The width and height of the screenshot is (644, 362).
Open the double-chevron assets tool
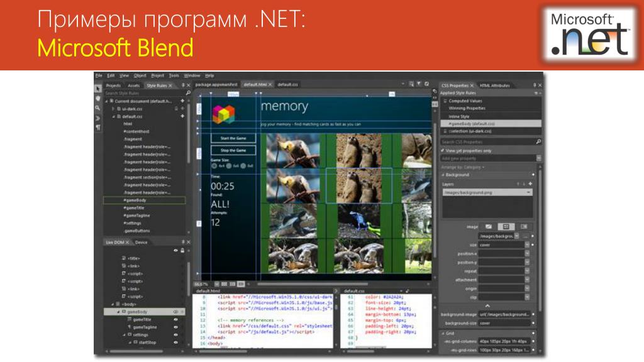point(97,118)
